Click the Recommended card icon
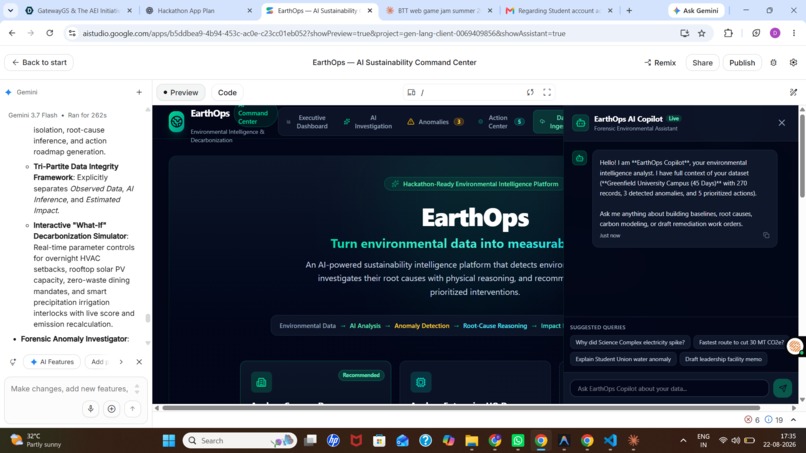The width and height of the screenshot is (806, 453). pos(261,382)
